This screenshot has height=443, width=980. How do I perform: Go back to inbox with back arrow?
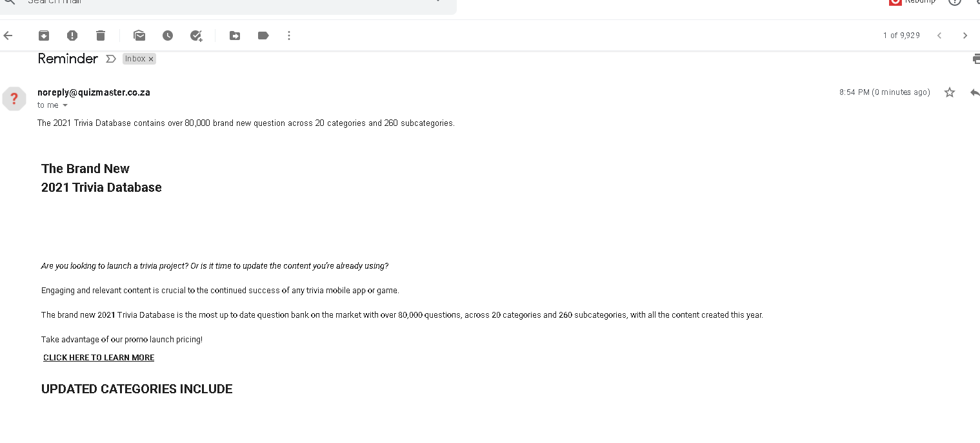pyautogui.click(x=8, y=36)
